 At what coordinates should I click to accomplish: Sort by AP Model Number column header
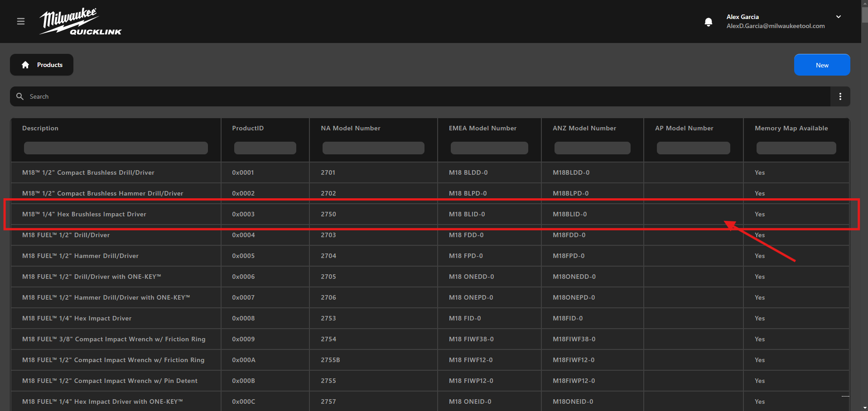(684, 128)
